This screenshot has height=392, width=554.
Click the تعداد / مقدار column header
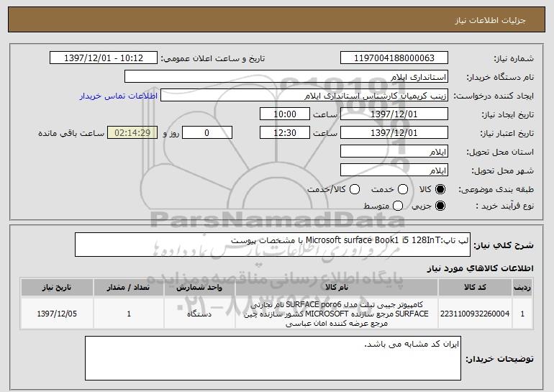point(129,288)
